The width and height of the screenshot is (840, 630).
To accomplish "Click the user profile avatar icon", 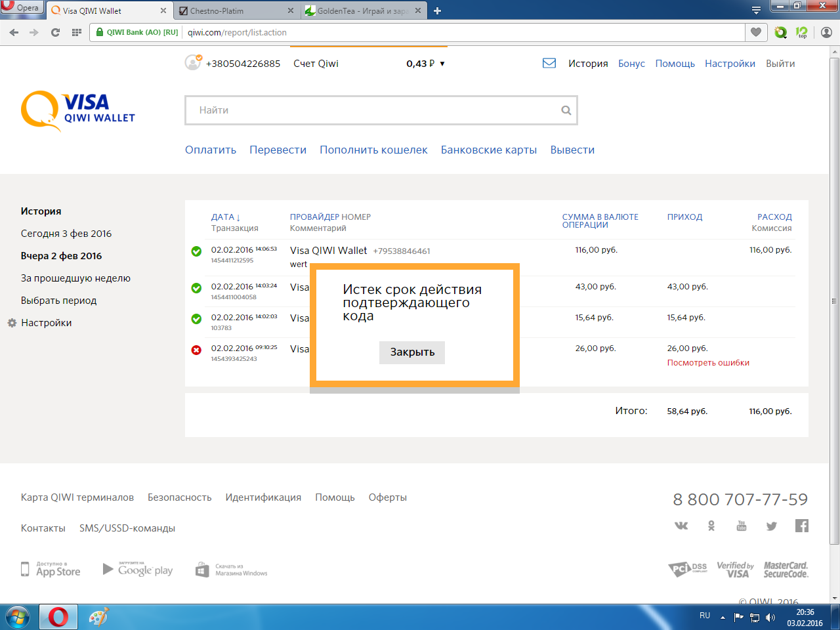I will (193, 62).
